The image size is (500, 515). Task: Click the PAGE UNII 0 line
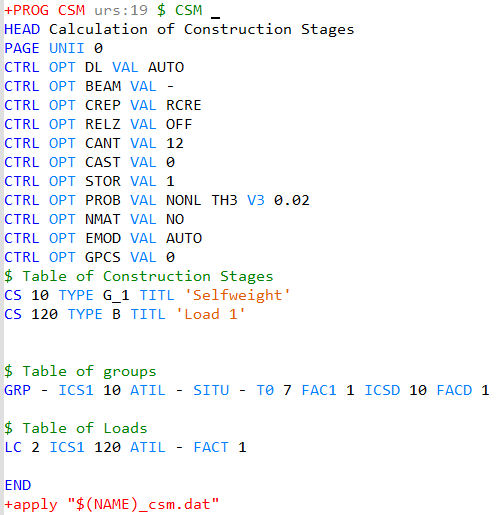click(53, 48)
